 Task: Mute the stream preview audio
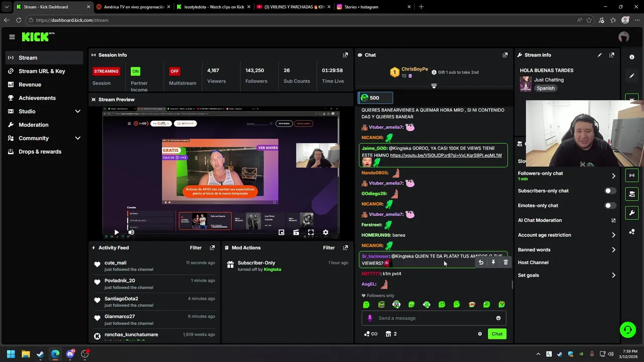pyautogui.click(x=131, y=232)
